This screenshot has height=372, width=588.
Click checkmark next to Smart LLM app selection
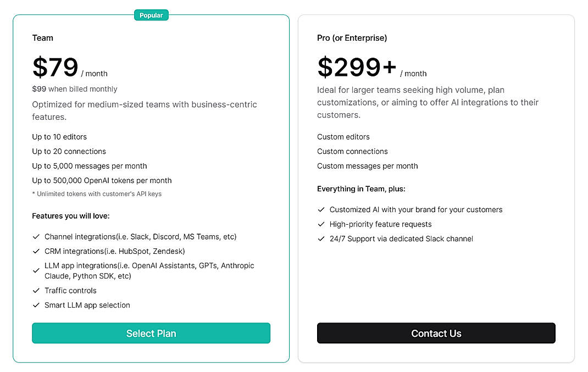(36, 305)
